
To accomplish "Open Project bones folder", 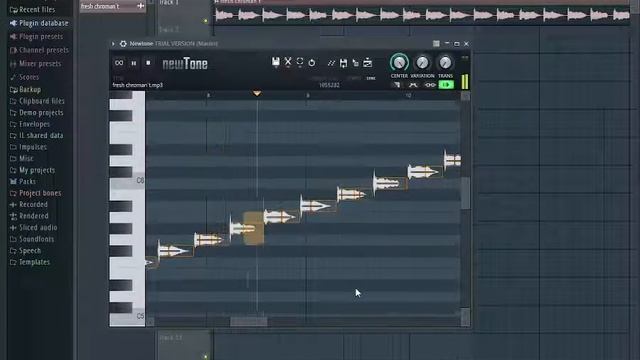I will coord(36,193).
